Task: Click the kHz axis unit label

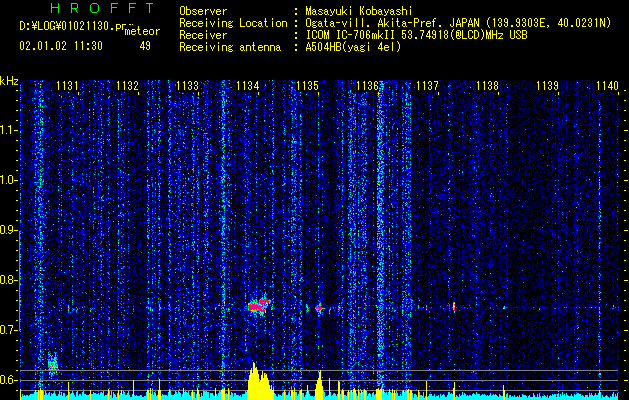Action: (9, 81)
